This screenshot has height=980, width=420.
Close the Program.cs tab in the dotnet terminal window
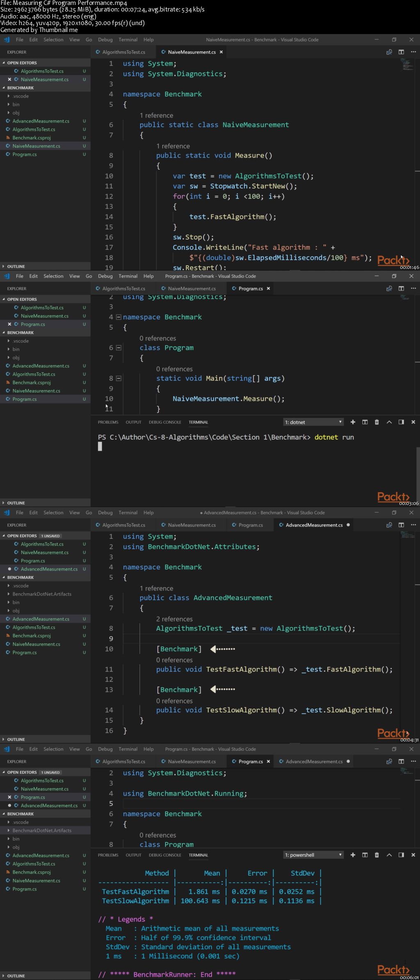point(268,289)
